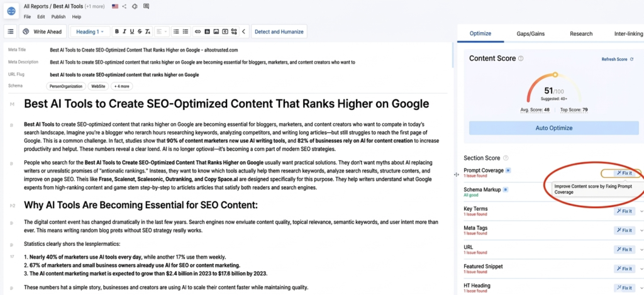
Task: Open the Publish menu
Action: [x=58, y=17]
